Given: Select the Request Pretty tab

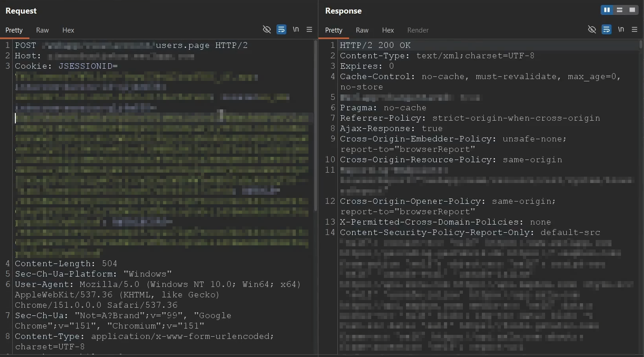Looking at the screenshot, I should coord(14,30).
